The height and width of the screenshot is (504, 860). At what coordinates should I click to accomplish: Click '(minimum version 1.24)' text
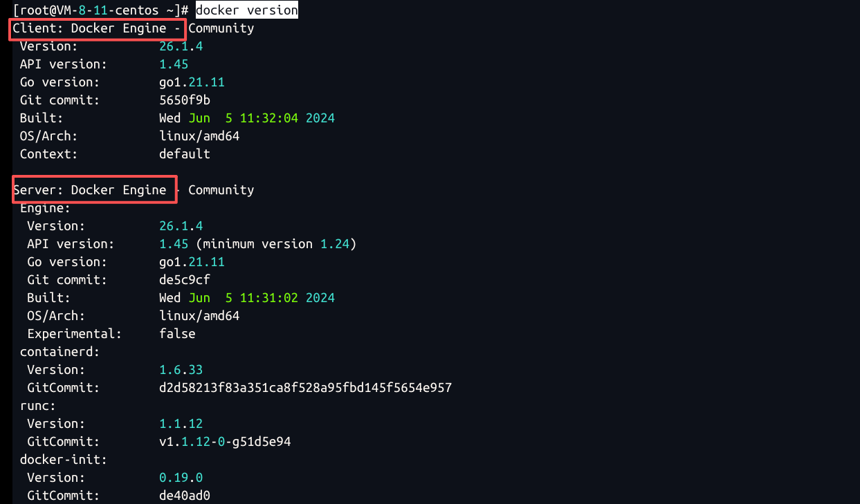(277, 244)
